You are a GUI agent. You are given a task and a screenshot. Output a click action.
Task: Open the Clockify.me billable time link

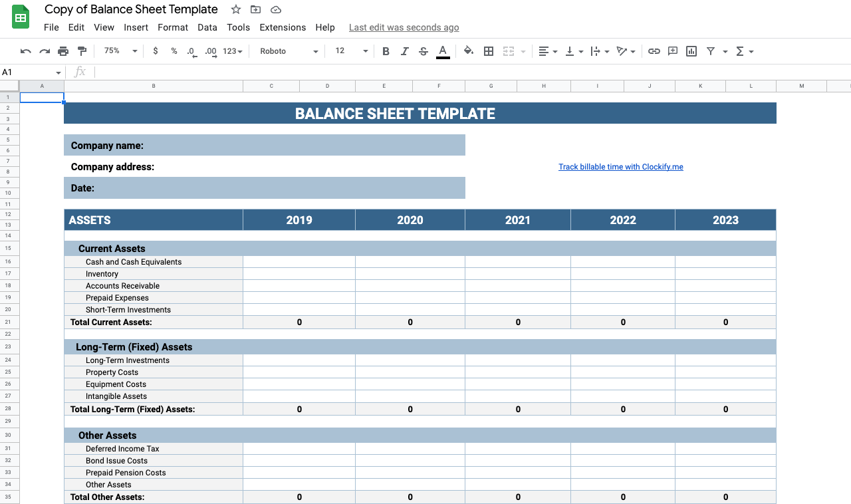pos(620,167)
